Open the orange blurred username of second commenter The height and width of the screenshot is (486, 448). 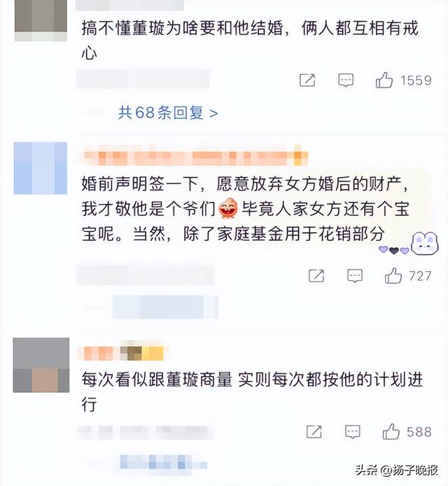coord(196,155)
